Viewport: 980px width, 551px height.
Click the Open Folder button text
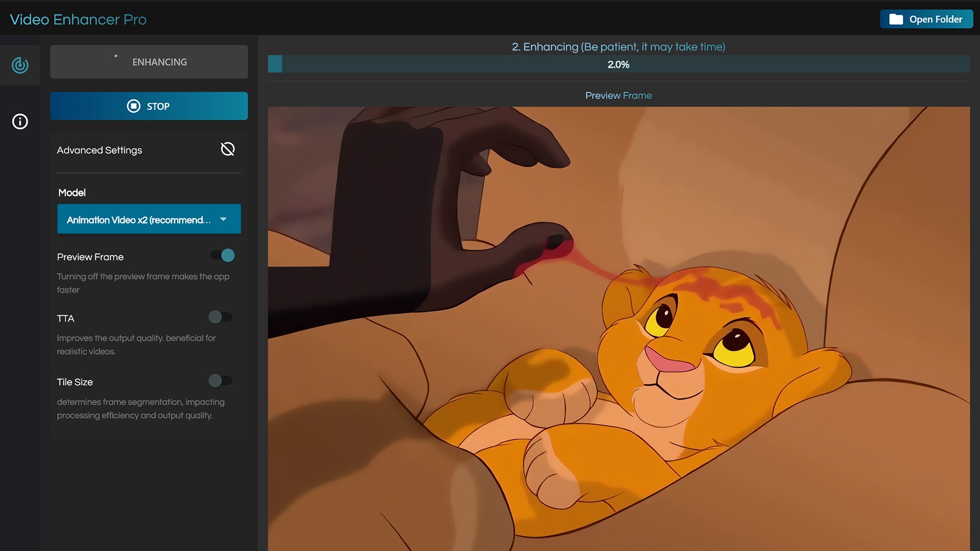935,19
